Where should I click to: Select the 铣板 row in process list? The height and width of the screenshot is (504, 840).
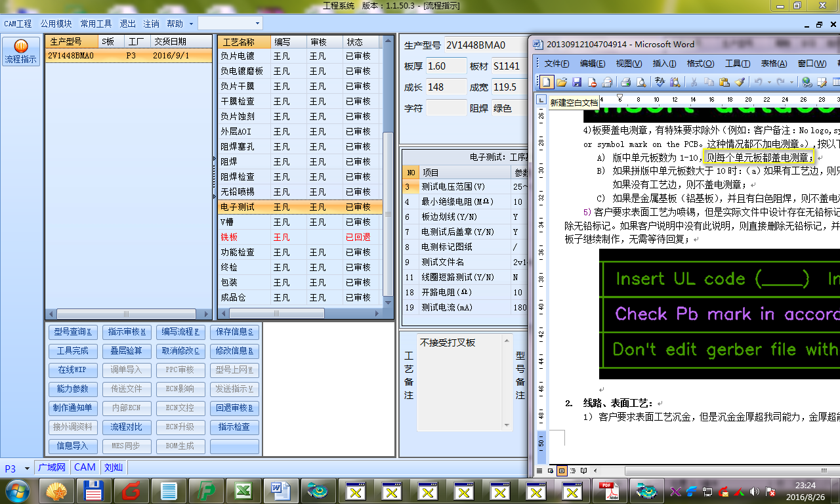(300, 237)
